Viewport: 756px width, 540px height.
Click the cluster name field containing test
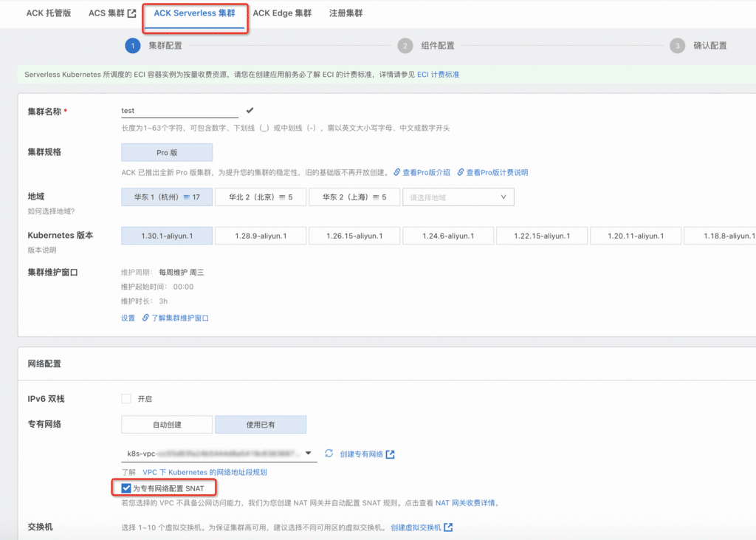179,111
